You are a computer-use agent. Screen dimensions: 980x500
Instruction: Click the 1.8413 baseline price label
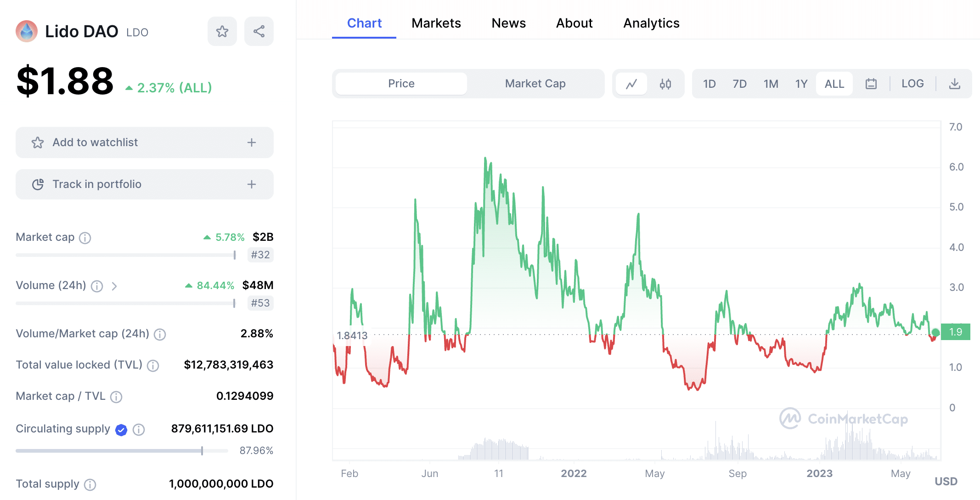point(352,335)
